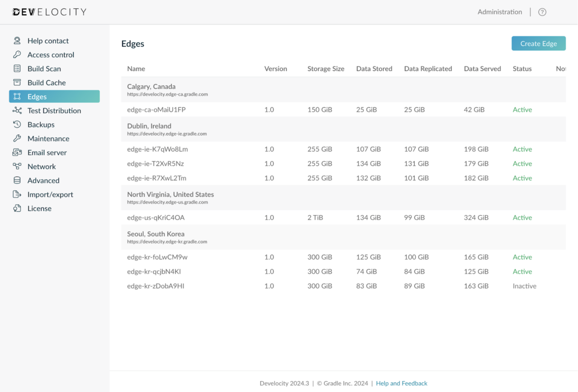The height and width of the screenshot is (392, 578).
Task: Click the Email server icon
Action: (17, 152)
